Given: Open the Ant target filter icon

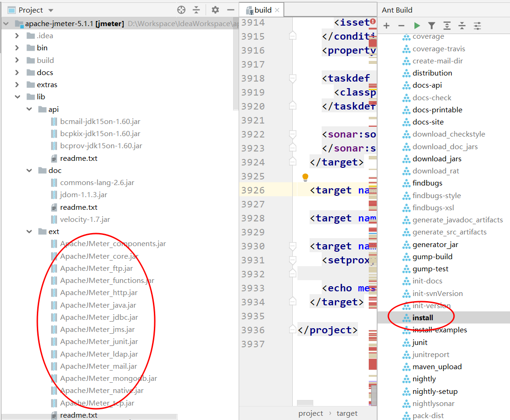Looking at the screenshot, I should pos(432,25).
